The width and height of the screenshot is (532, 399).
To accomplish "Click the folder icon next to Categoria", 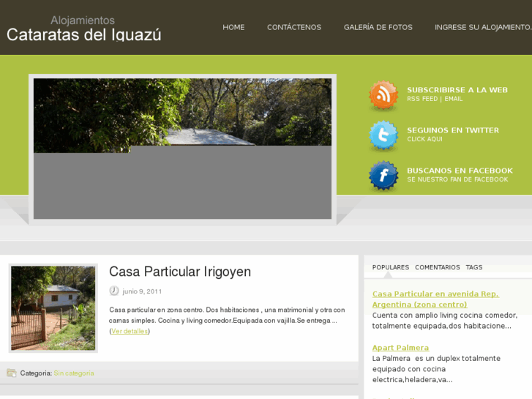I will click(x=12, y=373).
